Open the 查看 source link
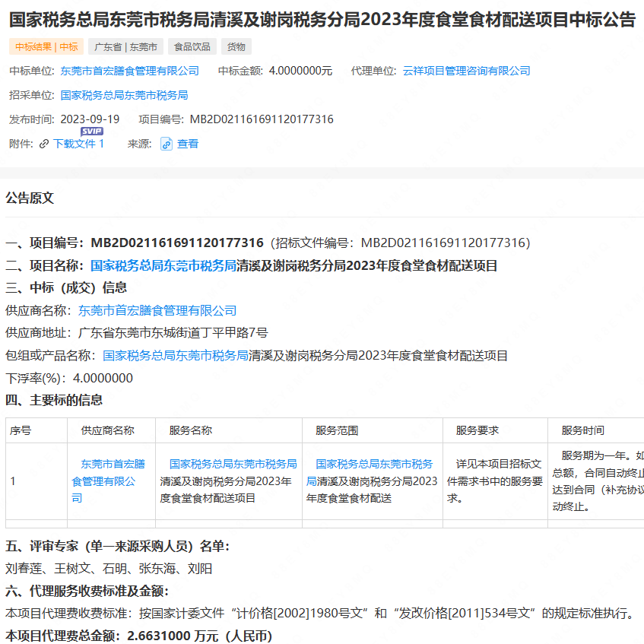 [x=187, y=143]
